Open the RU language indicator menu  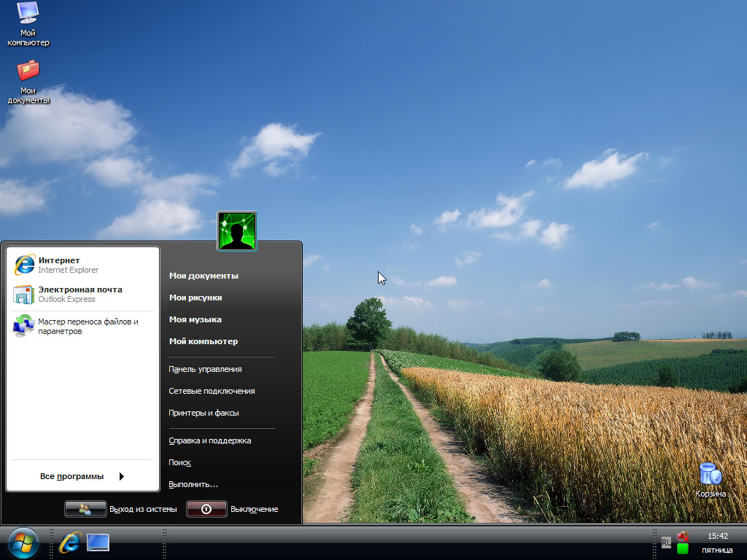click(x=666, y=542)
